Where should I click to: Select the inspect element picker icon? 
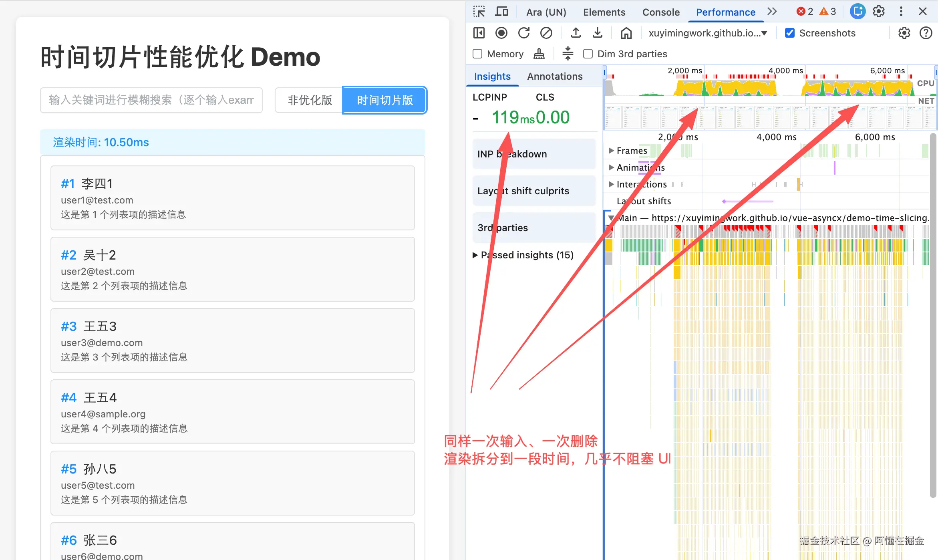click(479, 12)
